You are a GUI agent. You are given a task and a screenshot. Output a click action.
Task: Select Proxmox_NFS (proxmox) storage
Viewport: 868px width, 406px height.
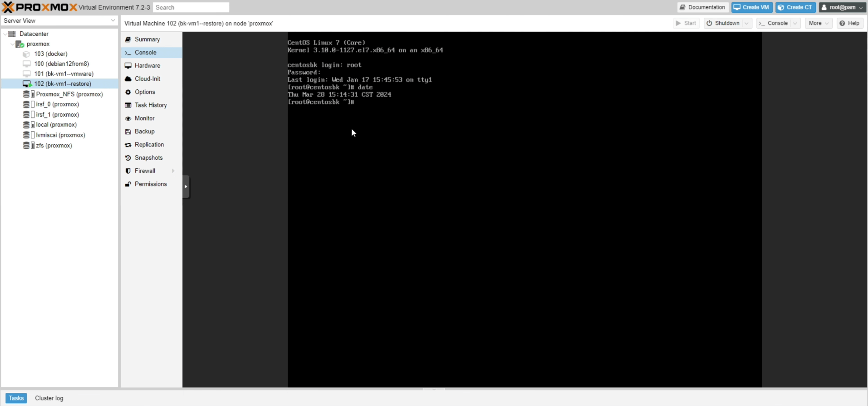pyautogui.click(x=59, y=94)
